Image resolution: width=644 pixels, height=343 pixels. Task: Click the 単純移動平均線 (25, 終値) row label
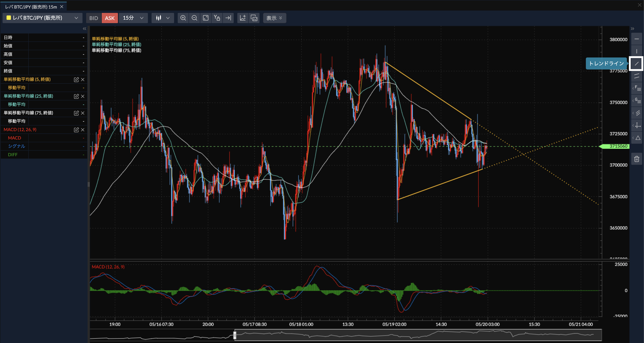pyautogui.click(x=28, y=96)
